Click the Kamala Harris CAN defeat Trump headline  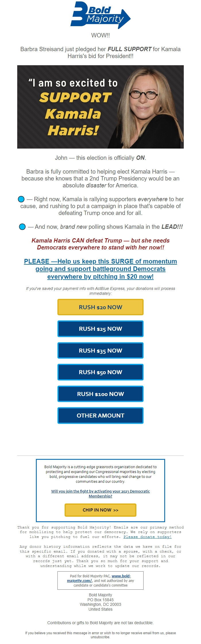[x=100, y=243]
